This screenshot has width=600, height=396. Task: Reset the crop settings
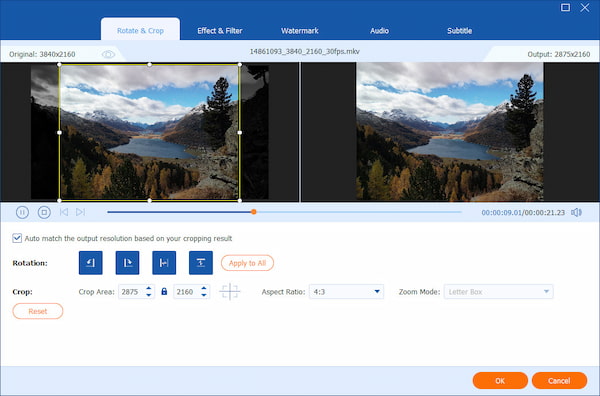coord(38,311)
